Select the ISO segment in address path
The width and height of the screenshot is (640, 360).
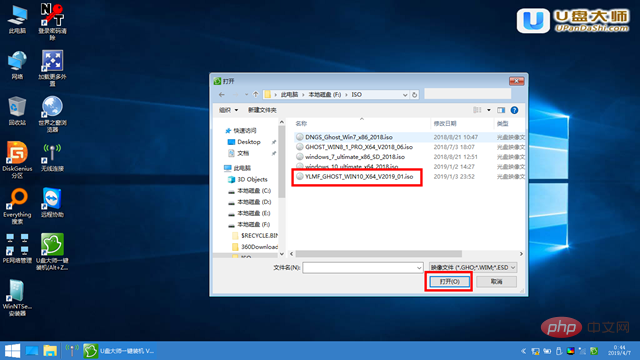(x=356, y=95)
